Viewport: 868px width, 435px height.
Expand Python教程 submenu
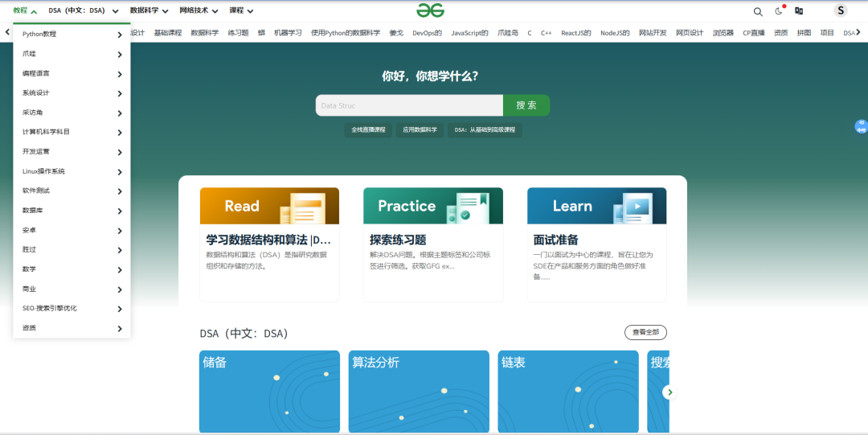coord(72,35)
